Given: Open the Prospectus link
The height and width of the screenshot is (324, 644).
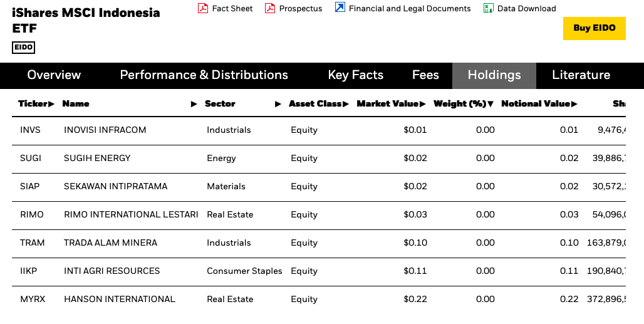Looking at the screenshot, I should click(x=301, y=9).
